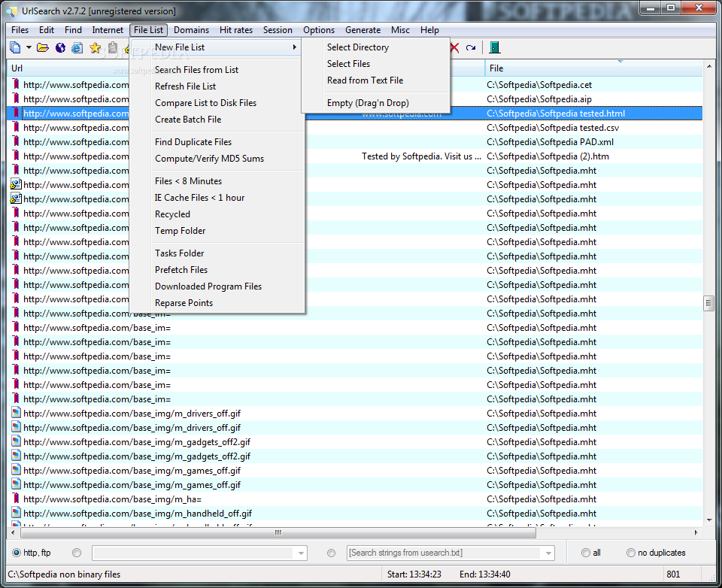Click the image icon beside m_handheld_off.gif row
Screen dimensions: 722x588
pos(16,513)
